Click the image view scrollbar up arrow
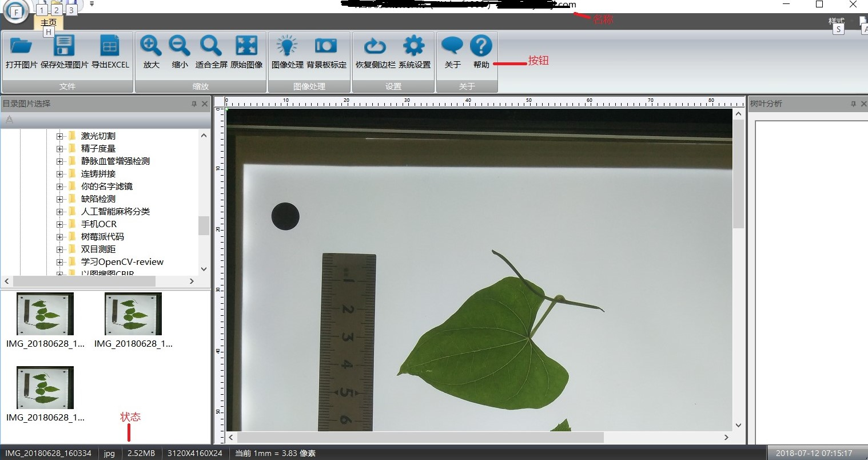The height and width of the screenshot is (460, 868). tap(738, 114)
